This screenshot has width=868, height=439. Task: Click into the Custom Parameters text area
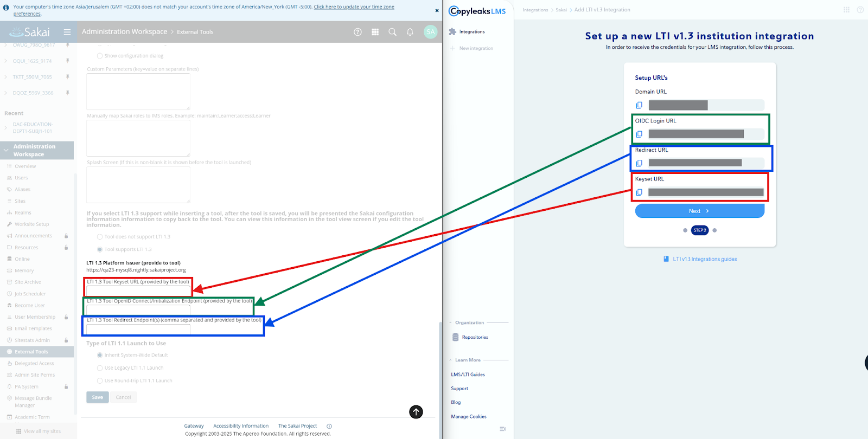(x=138, y=92)
